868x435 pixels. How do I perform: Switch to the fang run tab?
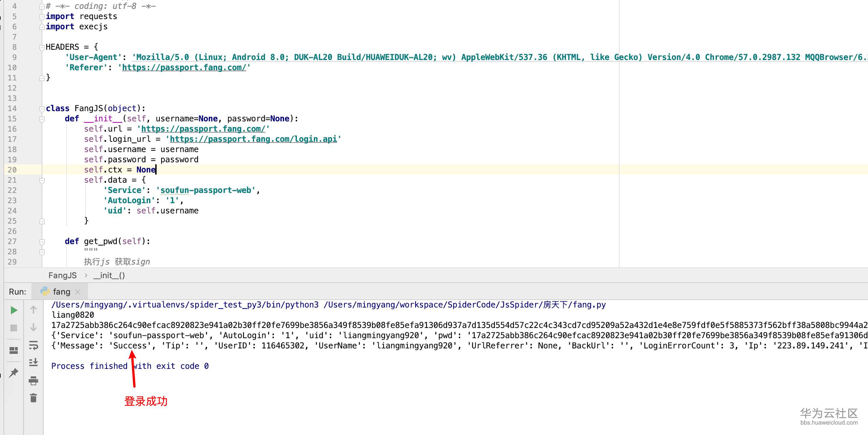(61, 291)
